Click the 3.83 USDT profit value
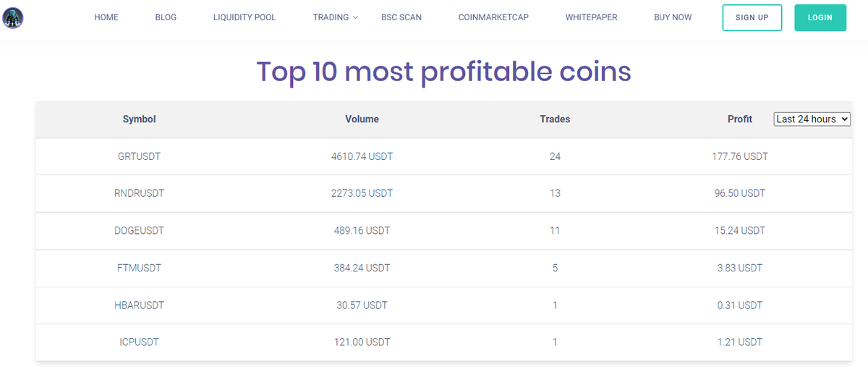Image resolution: width=868 pixels, height=367 pixels. (x=740, y=268)
